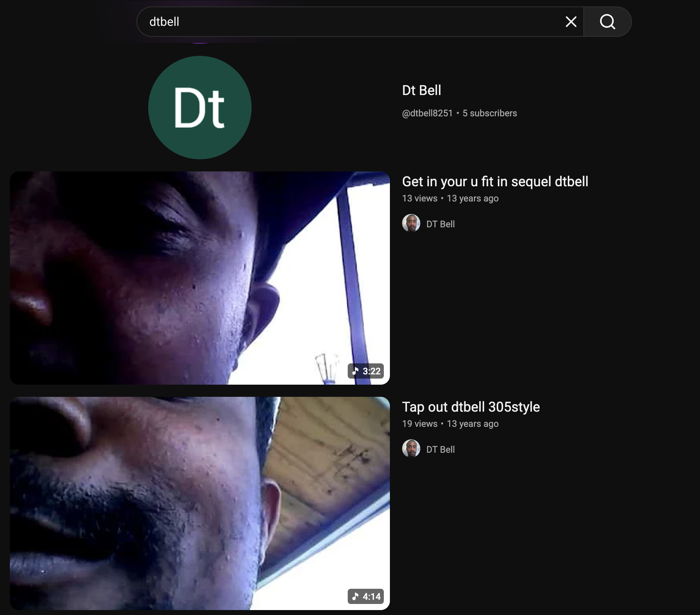Open the Dt Bell channel name
This screenshot has height=615, width=700.
pos(421,90)
